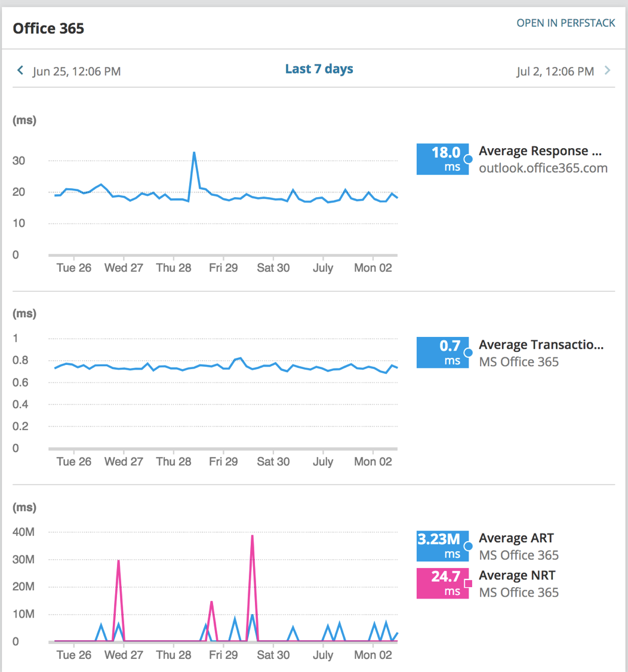
Task: Click the Office 365 widget title
Action: (48, 28)
